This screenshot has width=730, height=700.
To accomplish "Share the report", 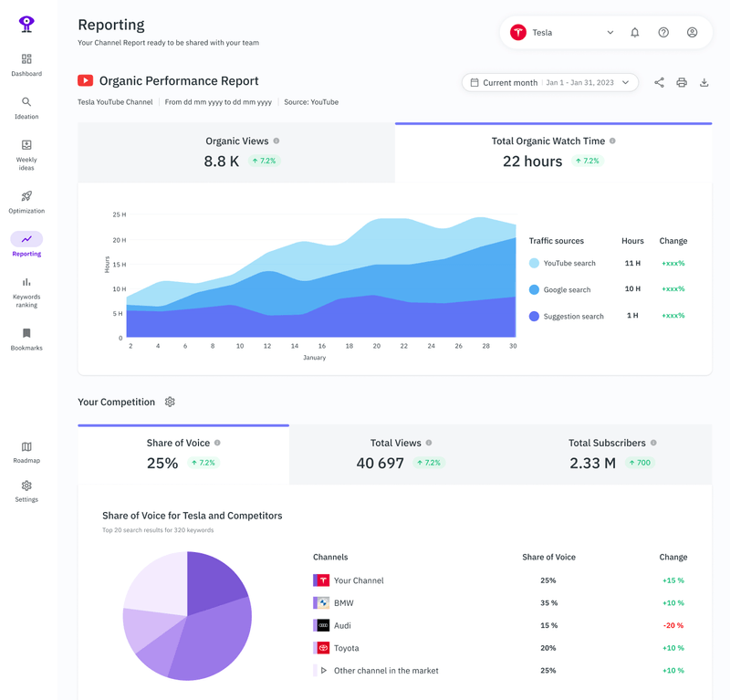I will pyautogui.click(x=659, y=83).
